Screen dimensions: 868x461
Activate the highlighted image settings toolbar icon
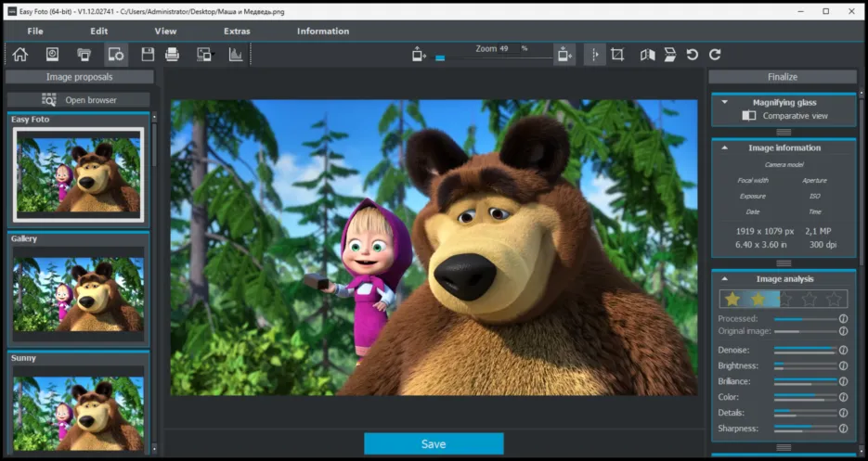tap(116, 54)
